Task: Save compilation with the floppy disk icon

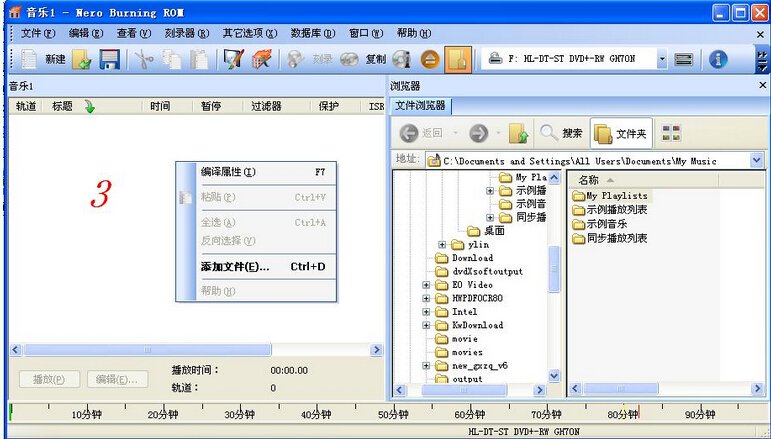Action: coord(109,59)
